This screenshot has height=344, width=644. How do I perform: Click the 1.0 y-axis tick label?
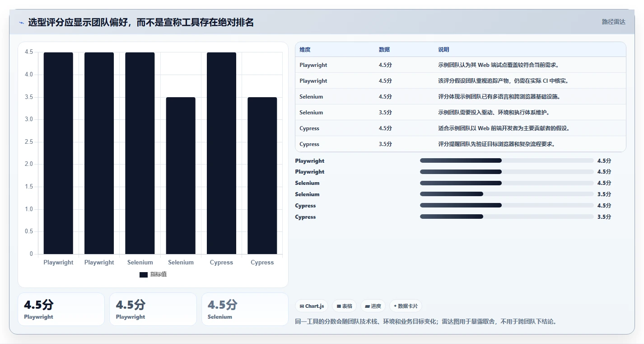tap(29, 209)
